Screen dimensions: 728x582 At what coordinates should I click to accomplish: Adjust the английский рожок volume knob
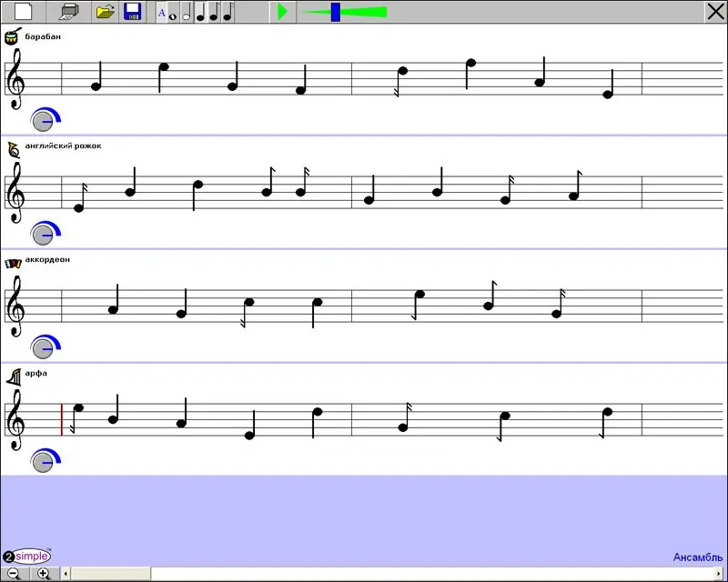click(43, 235)
